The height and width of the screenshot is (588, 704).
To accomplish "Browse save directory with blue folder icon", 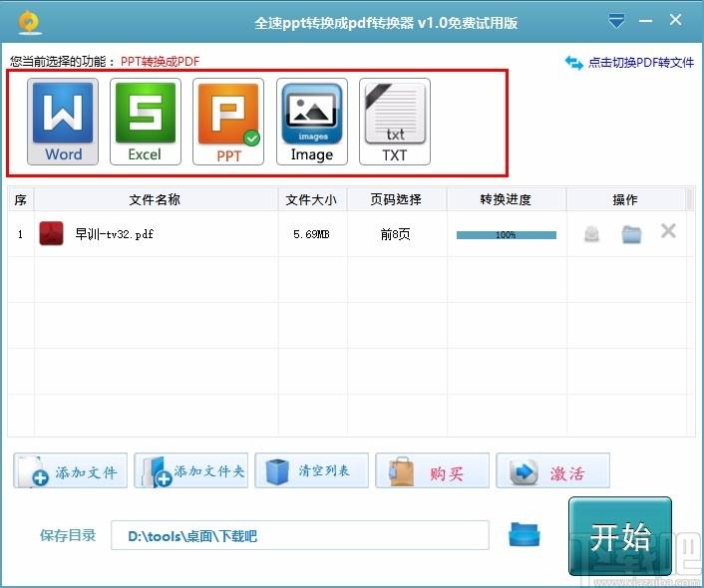I will coord(524,534).
